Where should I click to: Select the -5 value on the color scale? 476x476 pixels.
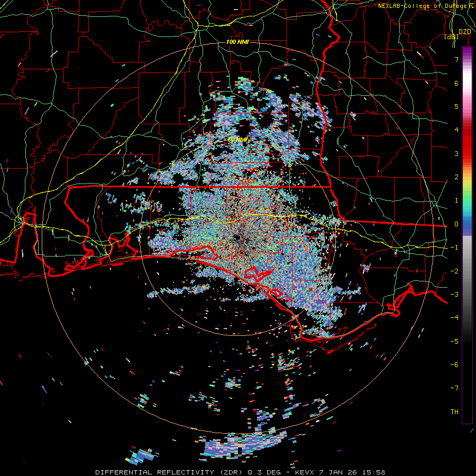point(454,342)
